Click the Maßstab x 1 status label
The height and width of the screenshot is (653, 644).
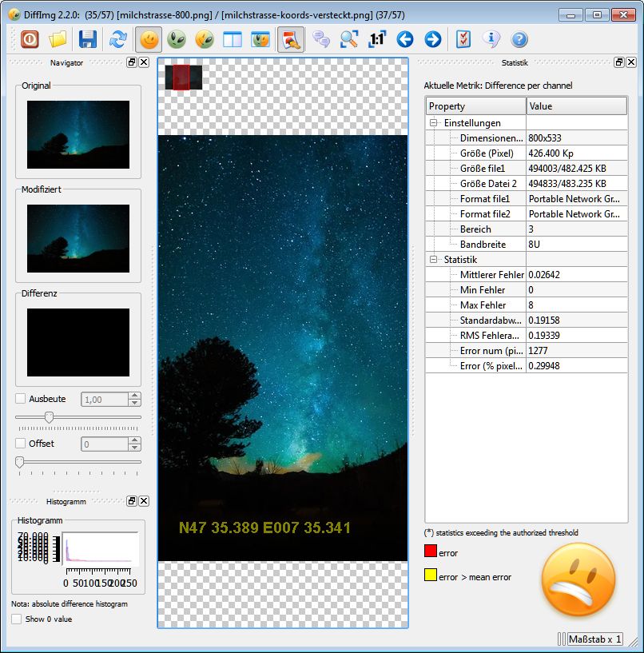(x=595, y=639)
